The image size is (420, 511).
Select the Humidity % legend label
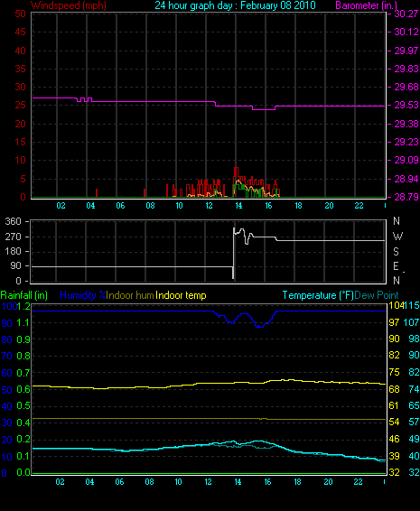[x=83, y=295]
